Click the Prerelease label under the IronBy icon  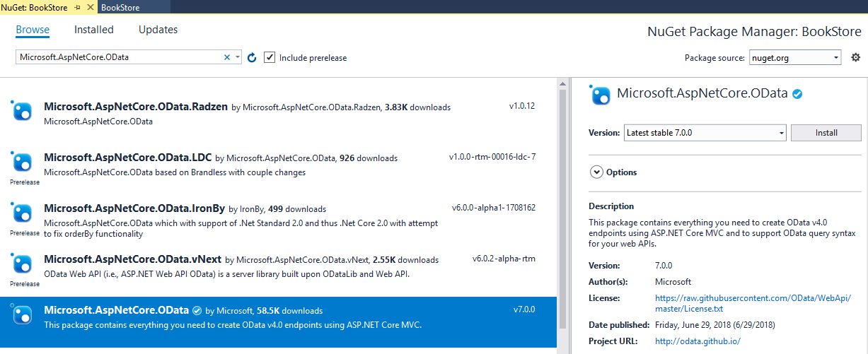[x=25, y=232]
